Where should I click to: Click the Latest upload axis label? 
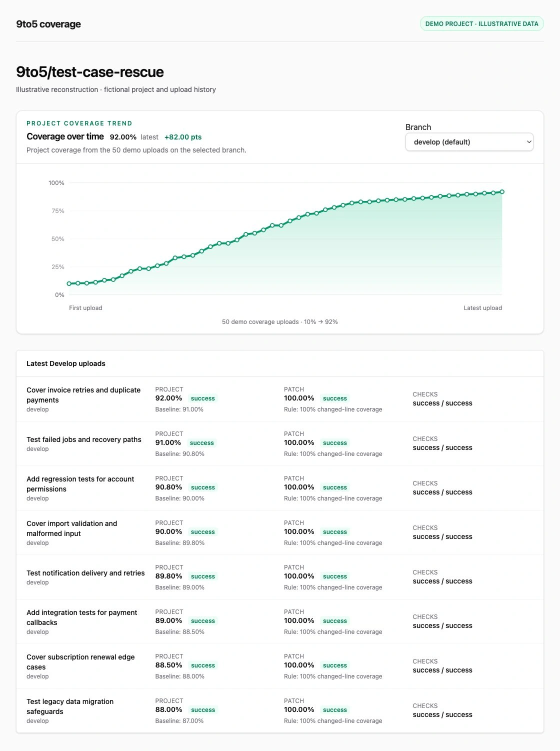coord(482,308)
